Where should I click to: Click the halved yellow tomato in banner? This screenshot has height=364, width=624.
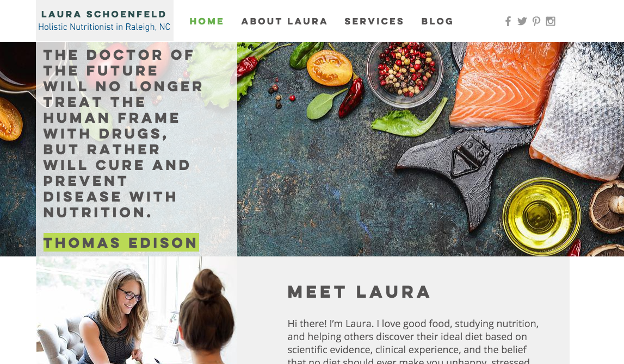tap(330, 67)
